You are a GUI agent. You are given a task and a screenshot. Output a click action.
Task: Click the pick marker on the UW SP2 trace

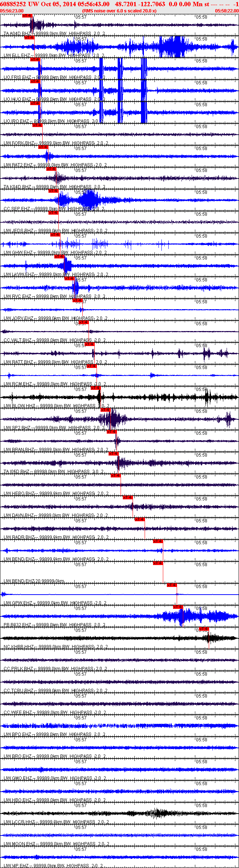point(106,410)
